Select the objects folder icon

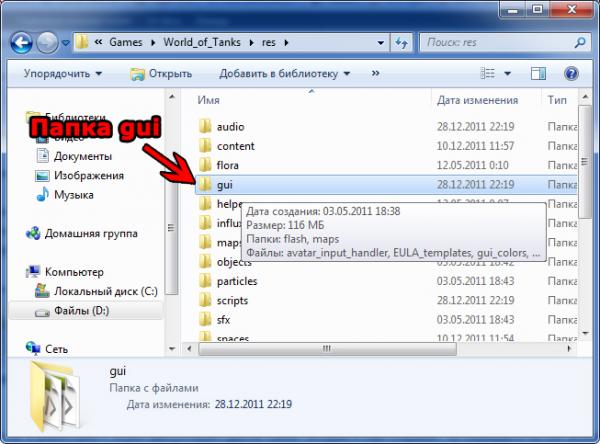coord(205,262)
